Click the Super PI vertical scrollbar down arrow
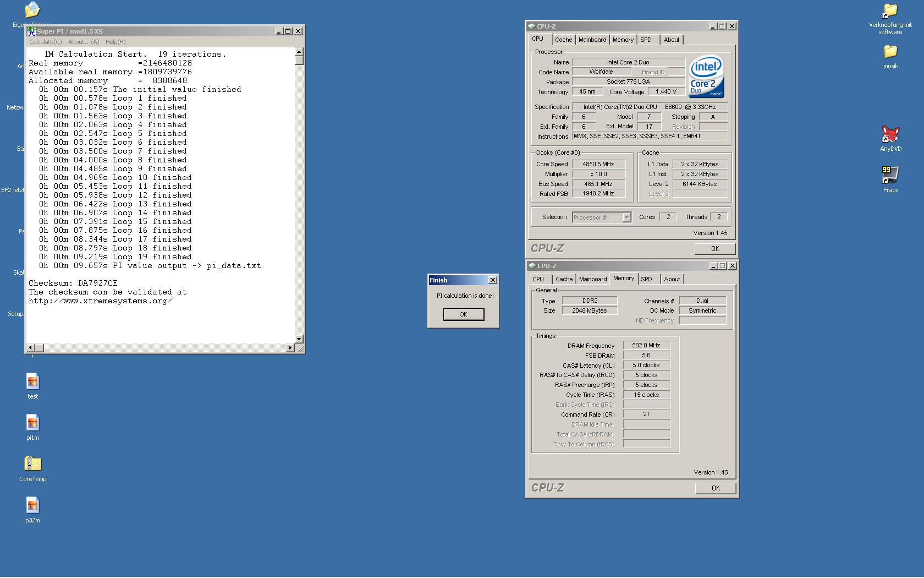This screenshot has height=578, width=924. 299,339
